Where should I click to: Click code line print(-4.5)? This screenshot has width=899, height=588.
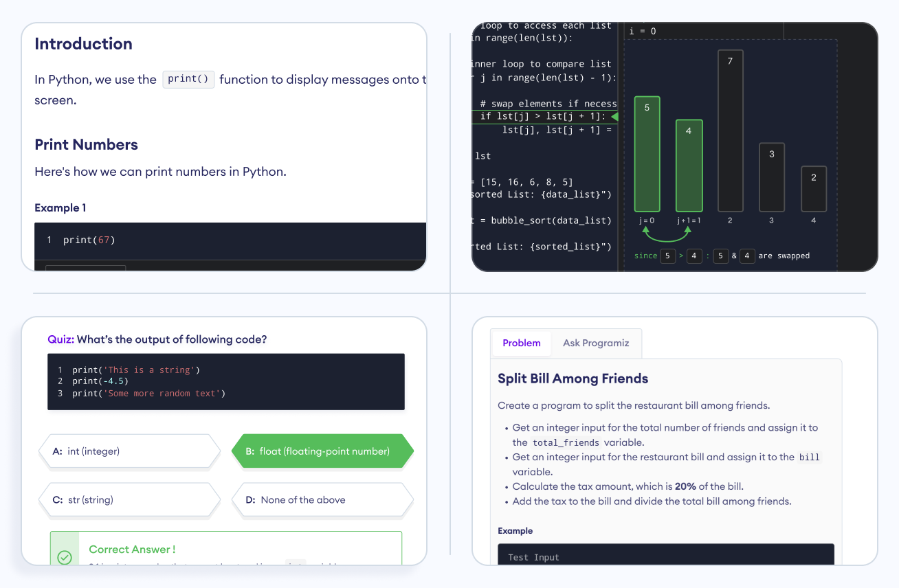point(100,381)
